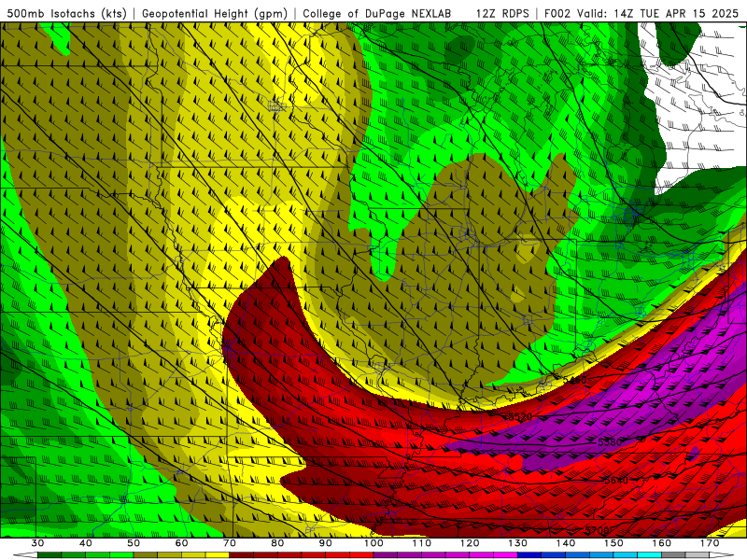
Task: Select the bright red 95-100 kt legend swatch
Action: (361, 555)
